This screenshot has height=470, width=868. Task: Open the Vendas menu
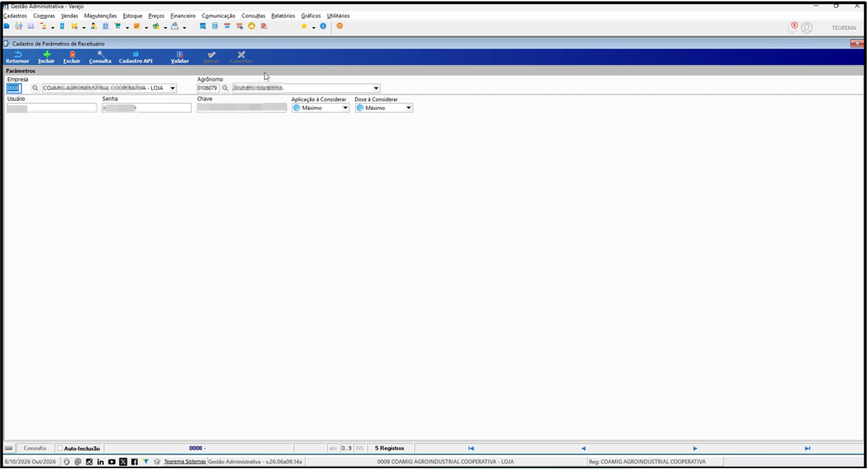pyautogui.click(x=69, y=16)
